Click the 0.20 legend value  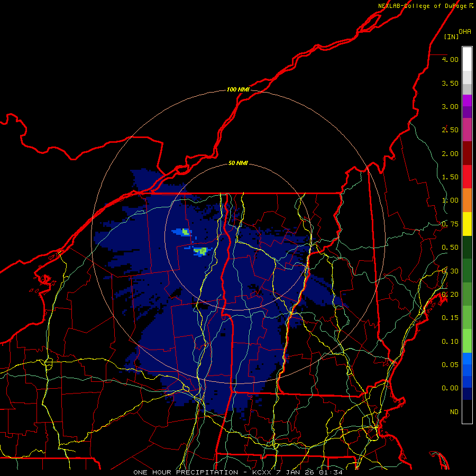pos(450,295)
